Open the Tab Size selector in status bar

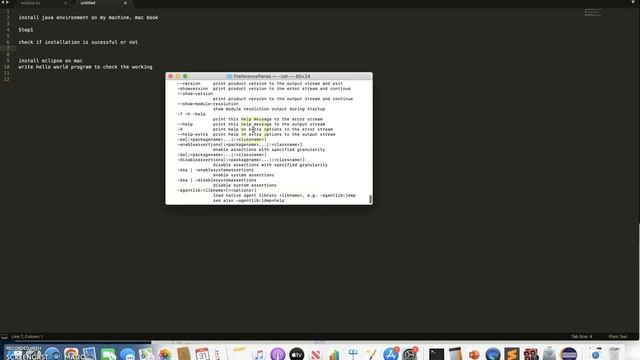582,336
